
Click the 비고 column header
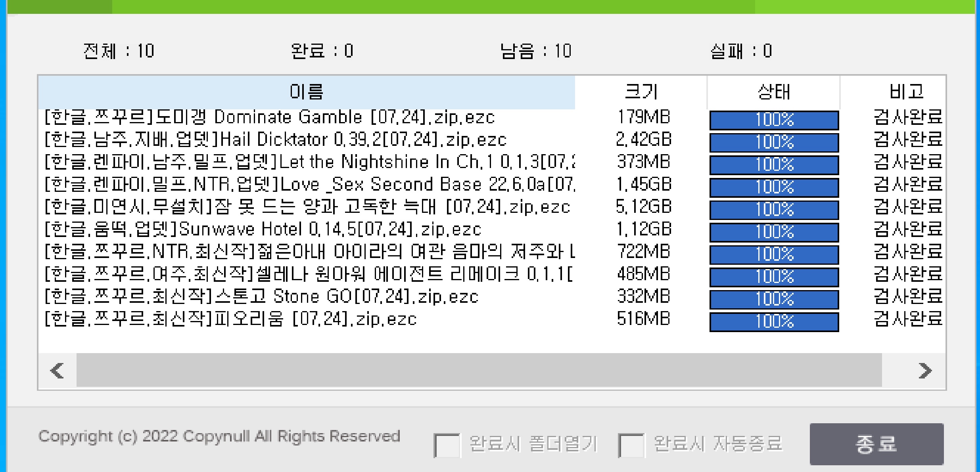[906, 92]
